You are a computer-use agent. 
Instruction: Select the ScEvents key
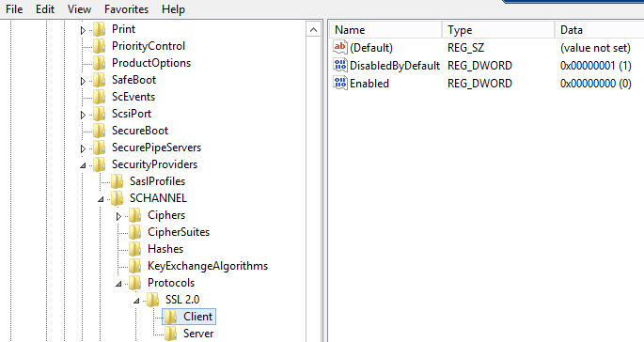click(134, 97)
